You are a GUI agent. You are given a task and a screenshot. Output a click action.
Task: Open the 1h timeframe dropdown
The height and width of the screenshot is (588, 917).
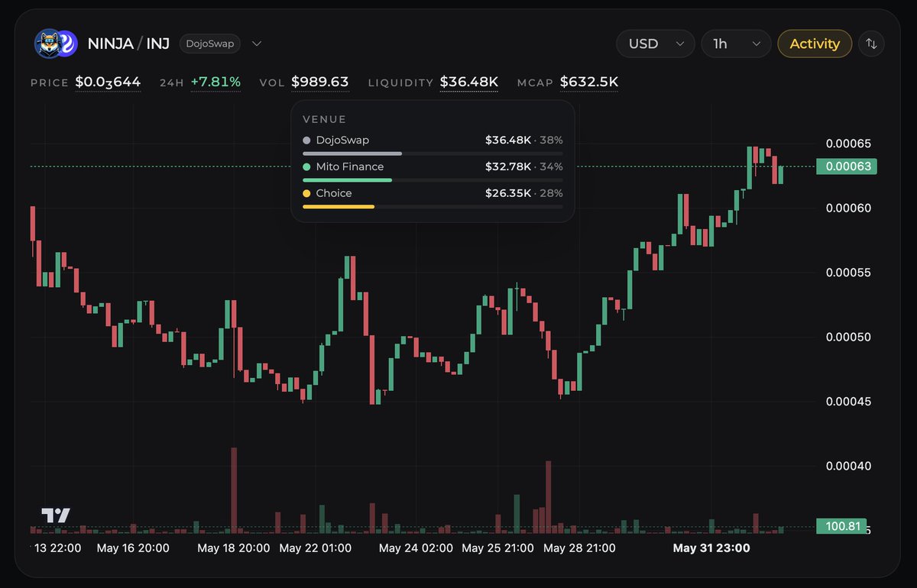coord(736,44)
